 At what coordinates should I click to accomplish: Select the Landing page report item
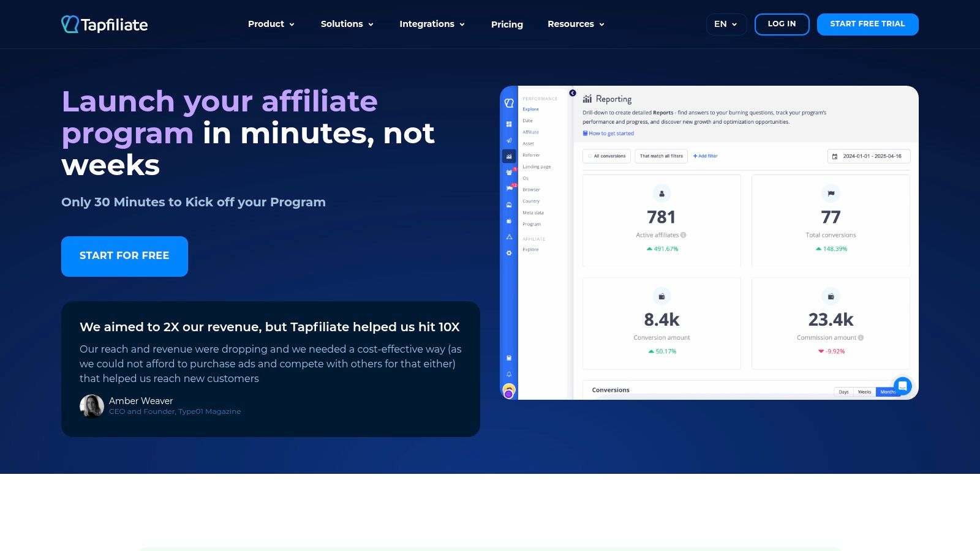537,167
